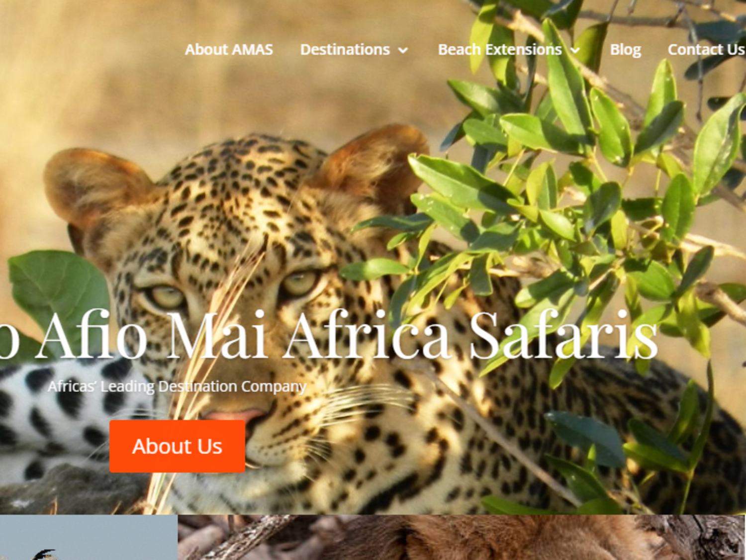Click the Destinations menu item
Viewport: 746px width, 560px height.
(345, 50)
